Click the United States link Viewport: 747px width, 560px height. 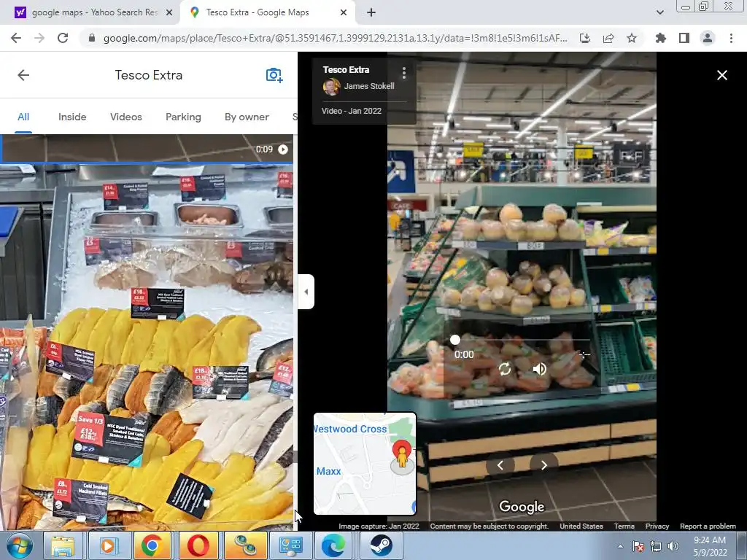pyautogui.click(x=581, y=526)
